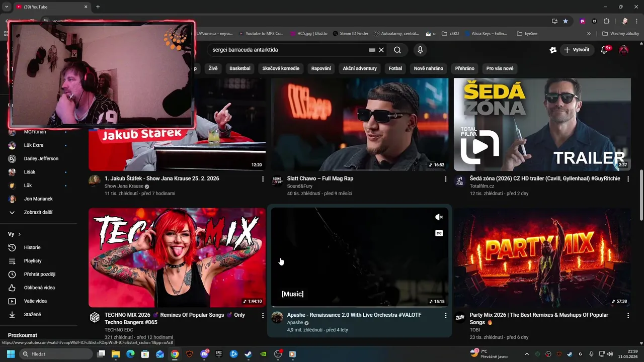The image size is (644, 362).
Task: Select the Nově nahráno chip
Action: pyautogui.click(x=429, y=68)
